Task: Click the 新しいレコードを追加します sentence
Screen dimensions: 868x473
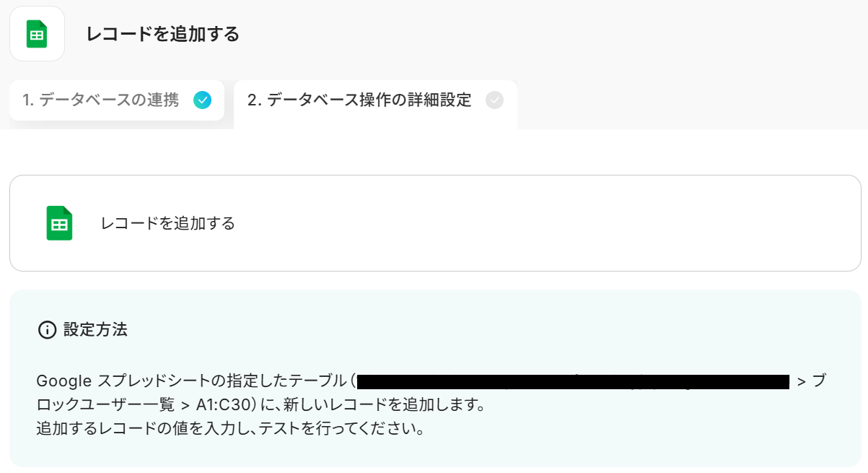Action: pyautogui.click(x=390, y=404)
